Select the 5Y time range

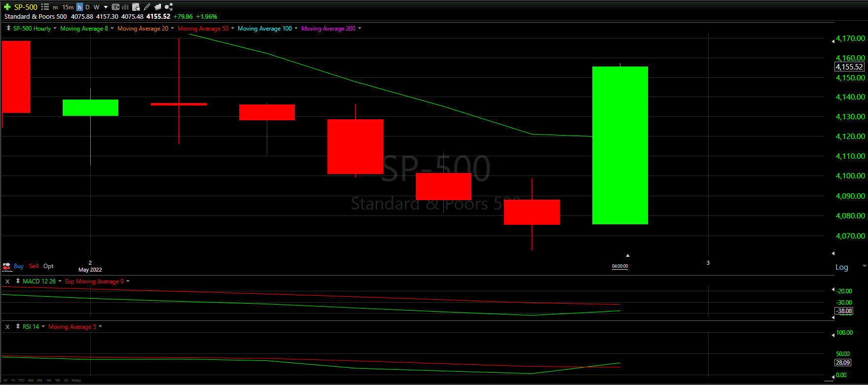point(5,381)
